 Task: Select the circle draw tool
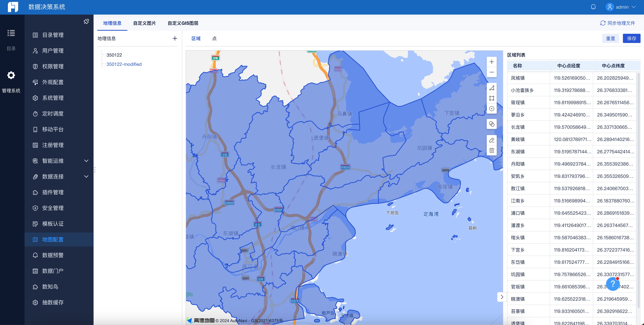[492, 109]
